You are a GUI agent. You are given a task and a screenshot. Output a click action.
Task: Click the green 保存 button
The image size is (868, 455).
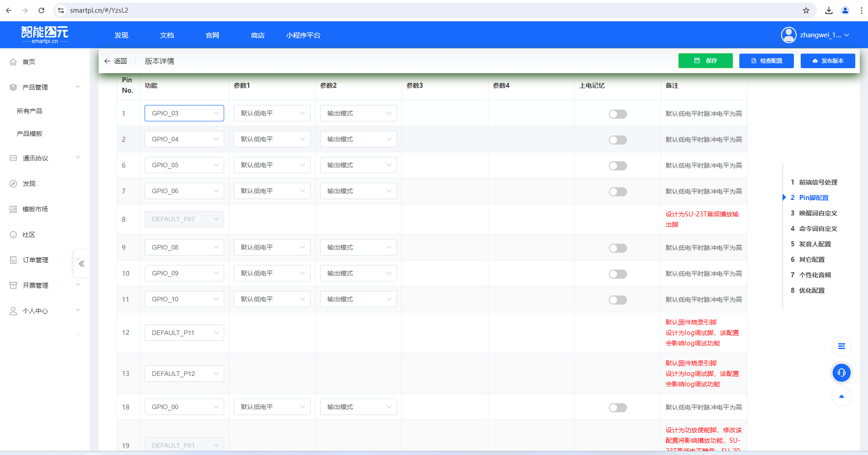[705, 60]
